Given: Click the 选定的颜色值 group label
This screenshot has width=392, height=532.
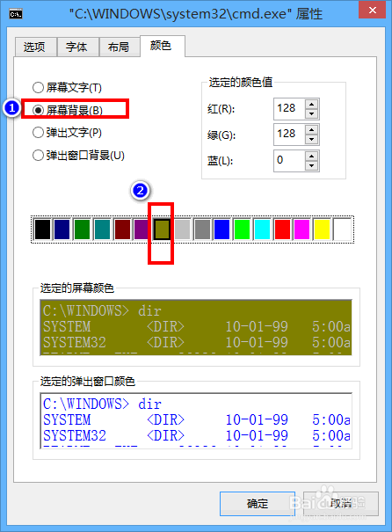Looking at the screenshot, I should point(241,82).
